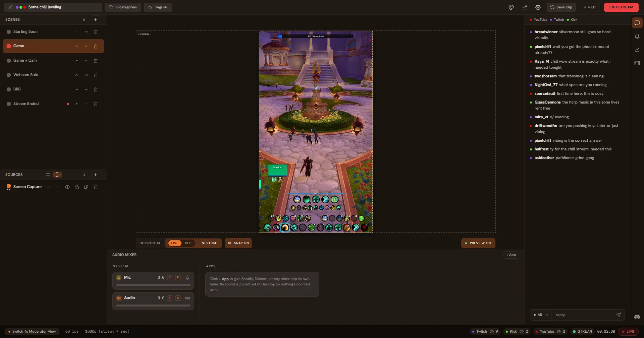The height and width of the screenshot is (338, 644).
Task: Click Switch To Moderator View
Action: click(32, 332)
